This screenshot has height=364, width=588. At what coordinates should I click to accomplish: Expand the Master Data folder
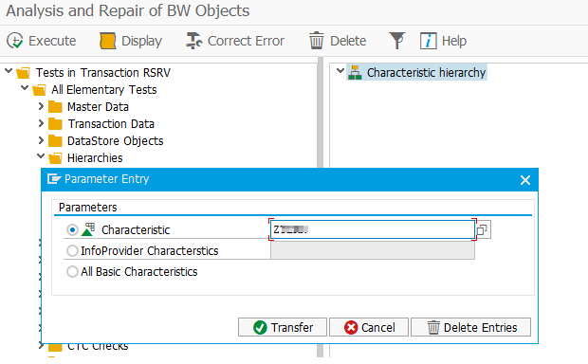(x=41, y=106)
